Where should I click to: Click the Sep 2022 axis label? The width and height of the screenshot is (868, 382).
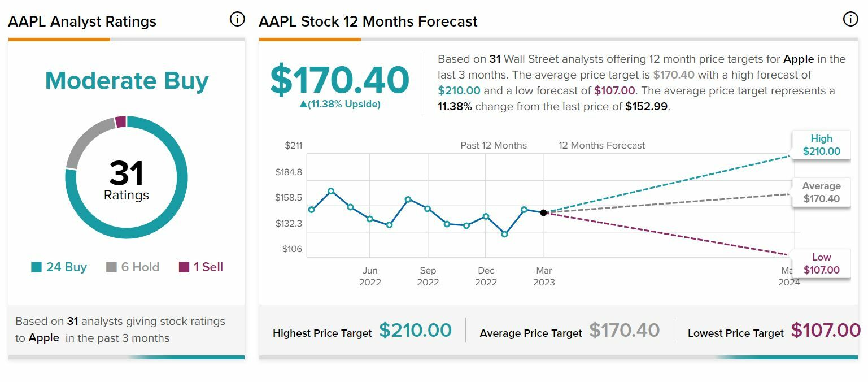coord(428,276)
